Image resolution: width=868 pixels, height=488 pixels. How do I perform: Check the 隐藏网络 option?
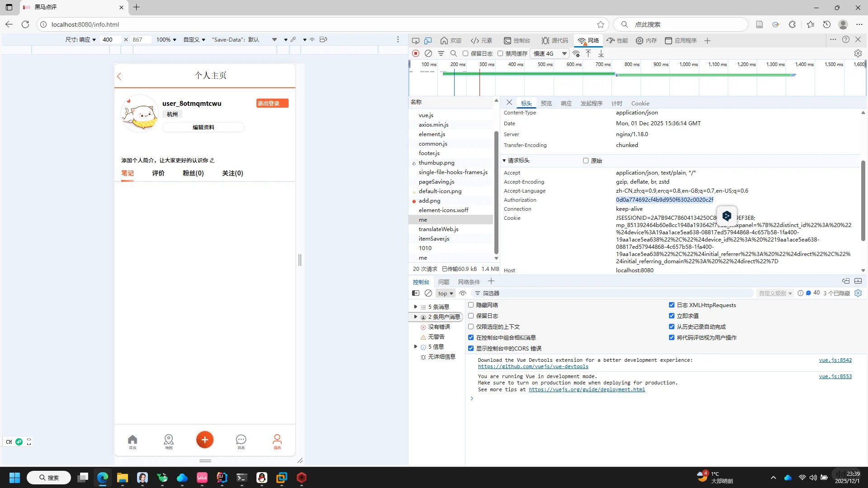[471, 305]
